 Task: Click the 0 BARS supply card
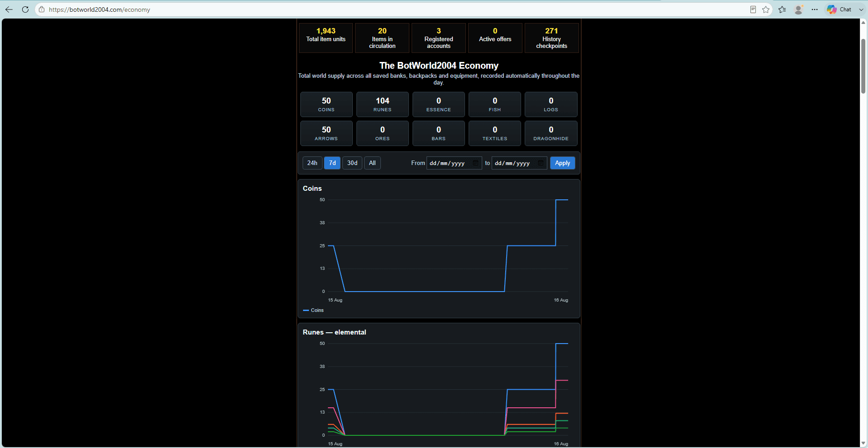pyautogui.click(x=439, y=133)
